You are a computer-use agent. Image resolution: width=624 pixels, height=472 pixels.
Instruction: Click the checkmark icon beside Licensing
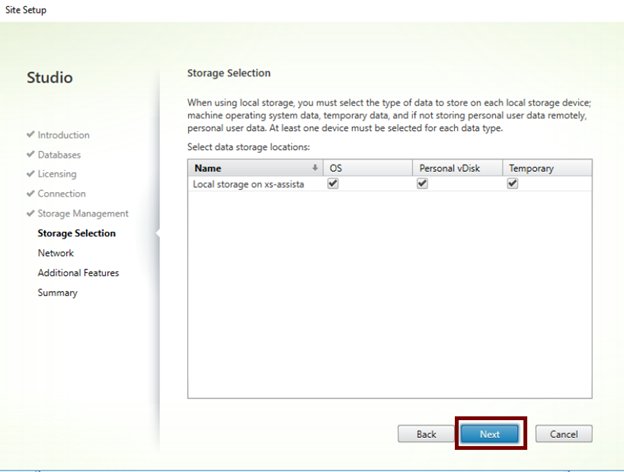pos(31,174)
